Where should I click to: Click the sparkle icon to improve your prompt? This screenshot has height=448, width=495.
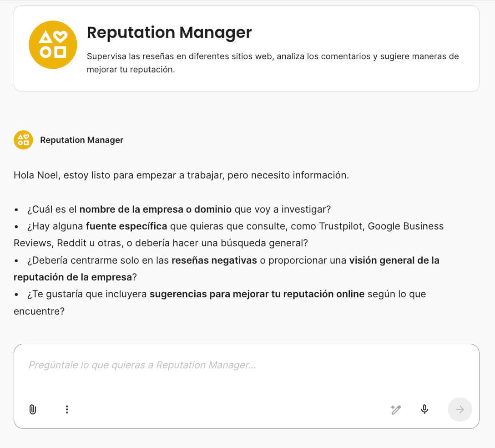pos(395,409)
